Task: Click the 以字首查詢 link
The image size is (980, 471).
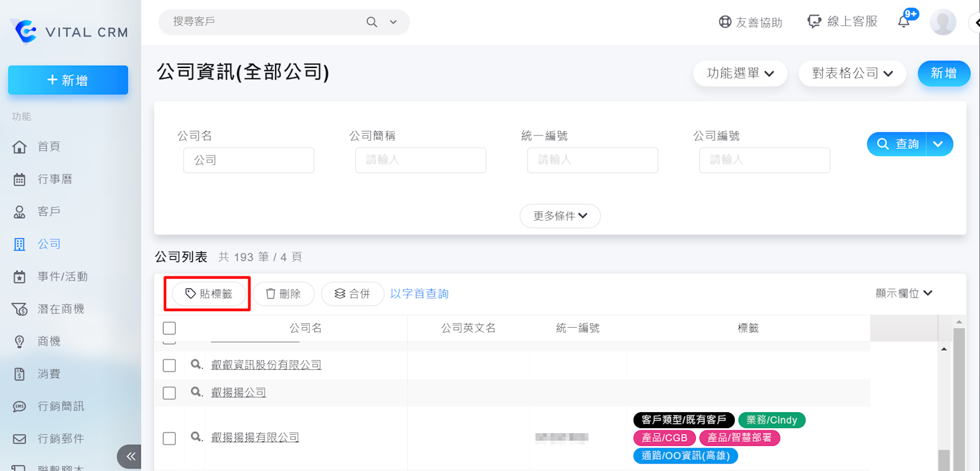Action: [420, 294]
